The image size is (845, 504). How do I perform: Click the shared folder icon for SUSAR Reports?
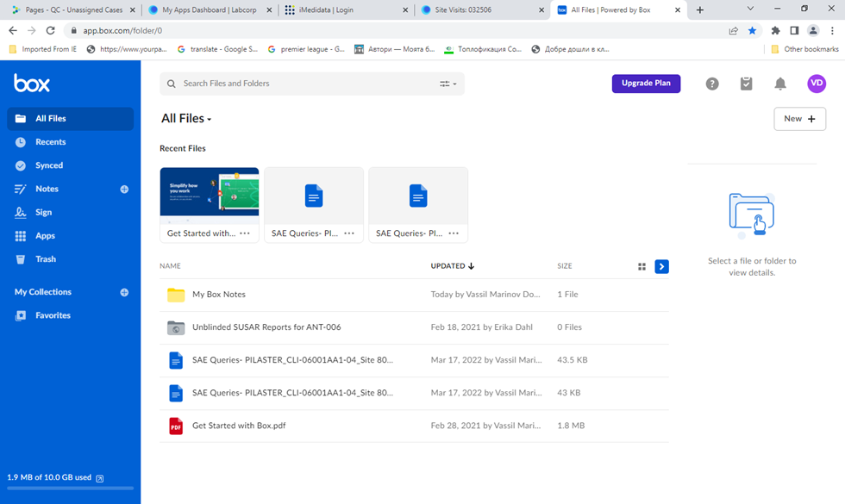pos(176,327)
